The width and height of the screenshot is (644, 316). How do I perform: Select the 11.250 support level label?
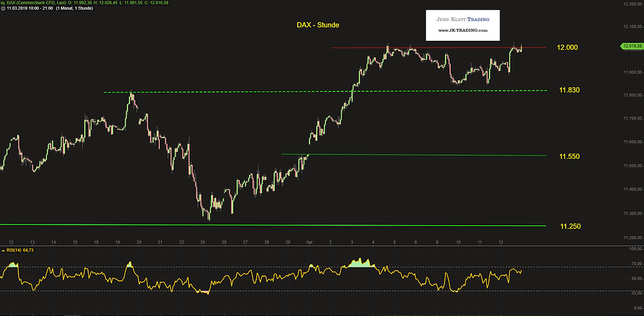(x=569, y=226)
